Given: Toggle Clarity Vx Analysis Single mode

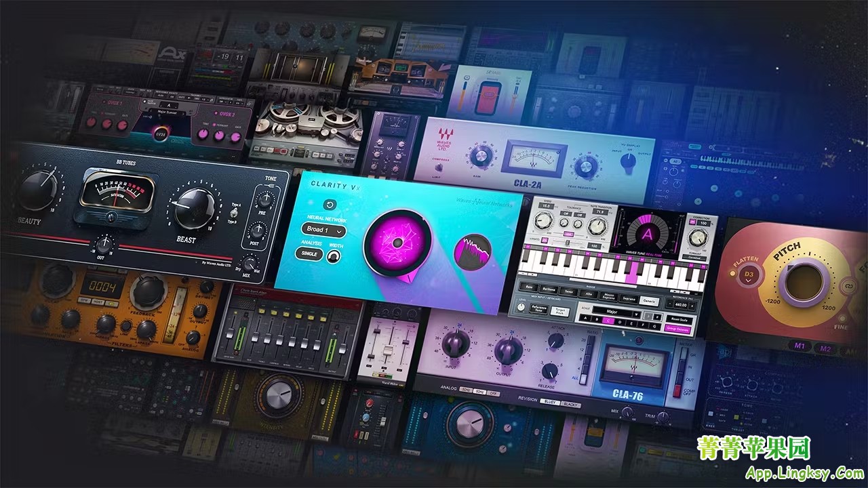Looking at the screenshot, I should point(309,253).
